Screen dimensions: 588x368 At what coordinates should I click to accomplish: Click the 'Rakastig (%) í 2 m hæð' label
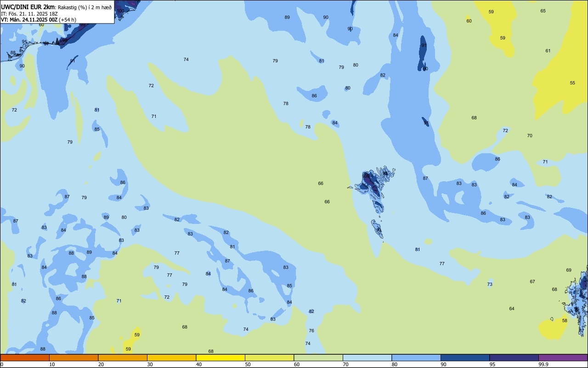click(x=85, y=7)
